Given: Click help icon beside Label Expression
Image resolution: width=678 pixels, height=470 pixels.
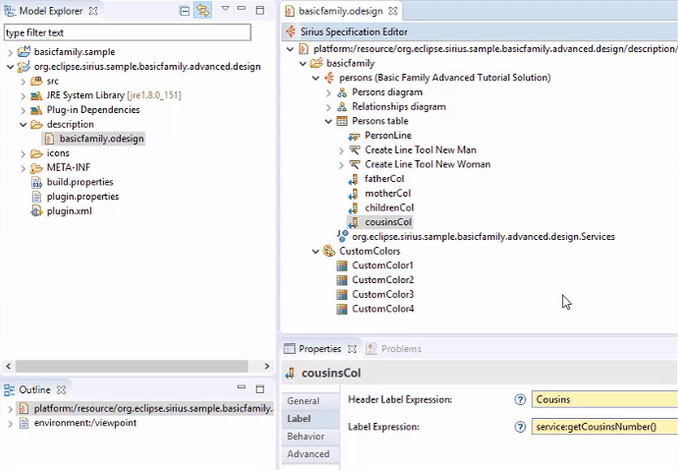Looking at the screenshot, I should [520, 427].
